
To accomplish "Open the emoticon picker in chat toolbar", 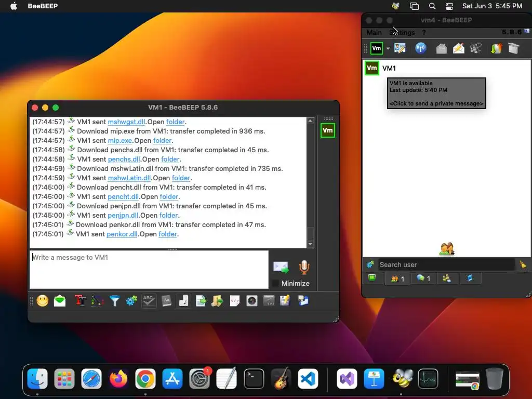I will [x=43, y=301].
